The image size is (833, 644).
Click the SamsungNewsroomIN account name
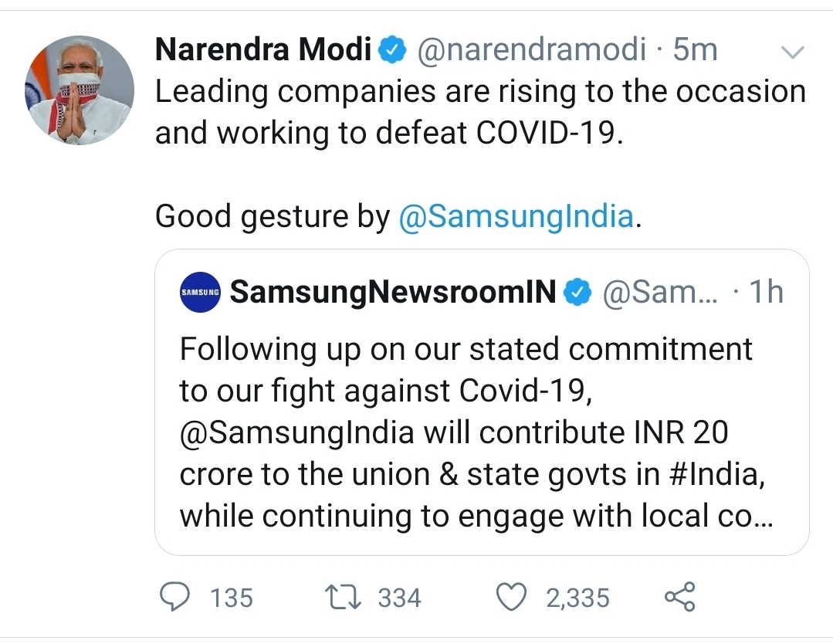pyautogui.click(x=393, y=292)
